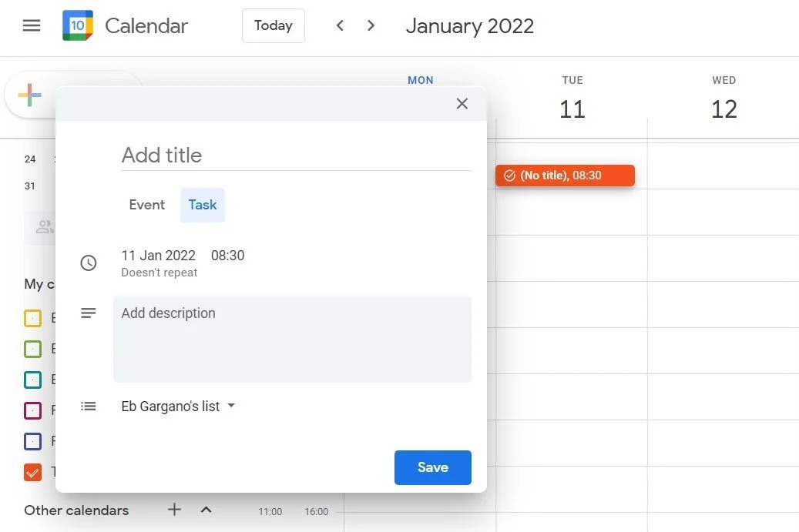Add other calendars plus icon
The height and width of the screenshot is (532, 799).
175,510
